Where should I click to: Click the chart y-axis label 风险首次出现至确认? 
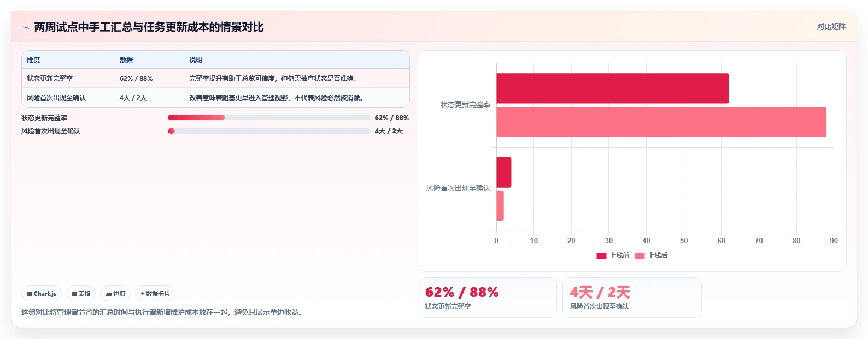(458, 188)
